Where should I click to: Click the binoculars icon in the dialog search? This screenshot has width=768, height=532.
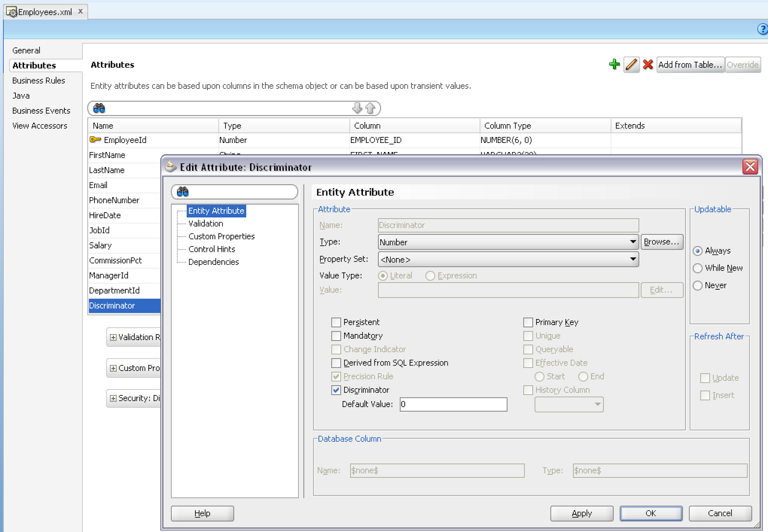point(183,192)
